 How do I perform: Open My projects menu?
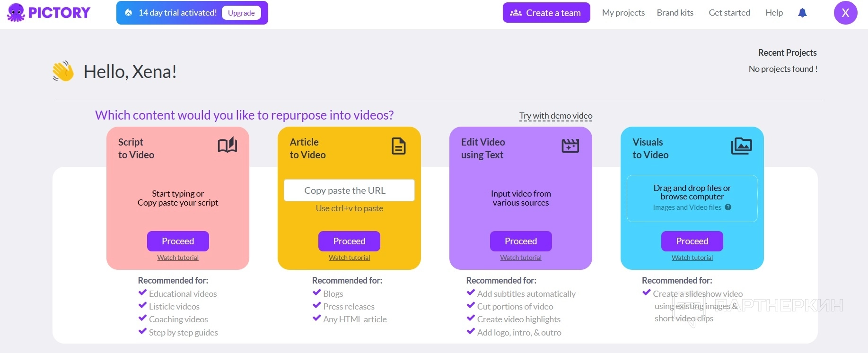[623, 13]
